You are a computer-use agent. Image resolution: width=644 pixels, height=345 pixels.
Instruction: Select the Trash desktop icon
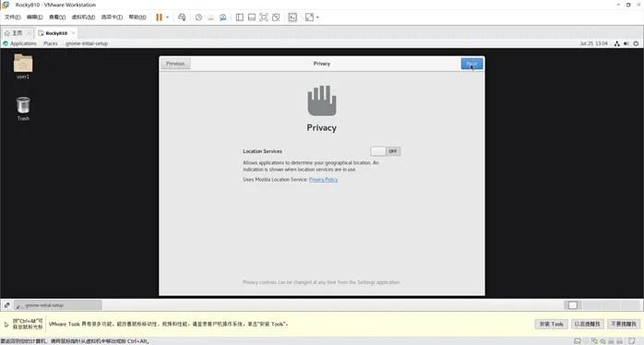(23, 109)
